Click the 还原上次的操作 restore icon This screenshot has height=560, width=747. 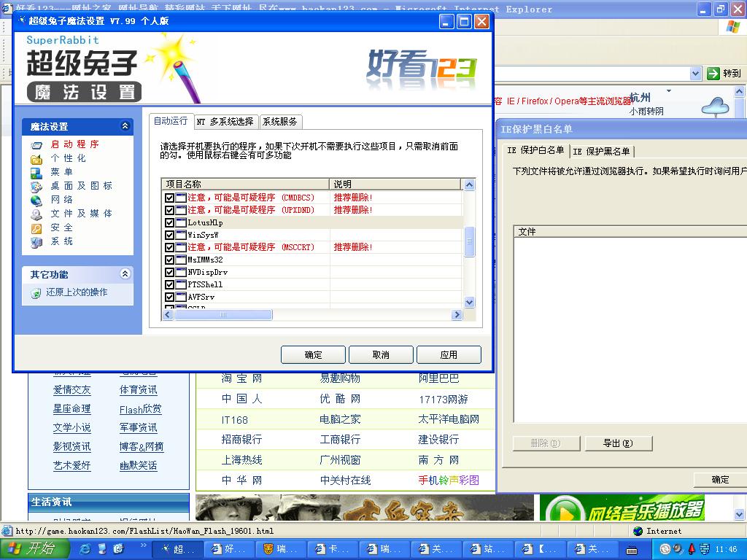tap(36, 293)
